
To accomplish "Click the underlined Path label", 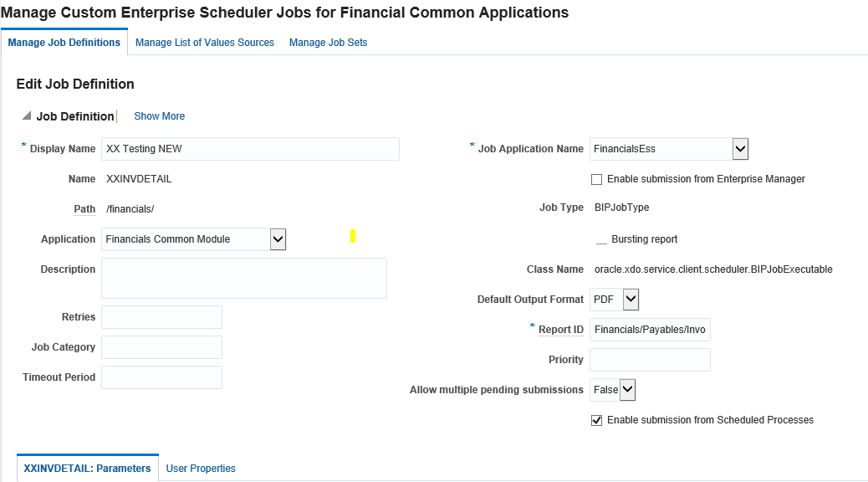I will (x=84, y=208).
